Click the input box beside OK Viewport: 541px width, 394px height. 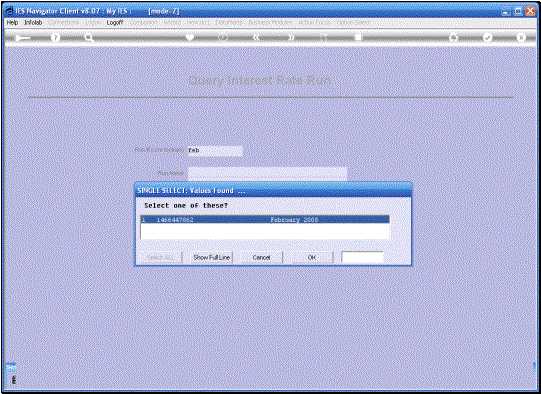(x=362, y=257)
